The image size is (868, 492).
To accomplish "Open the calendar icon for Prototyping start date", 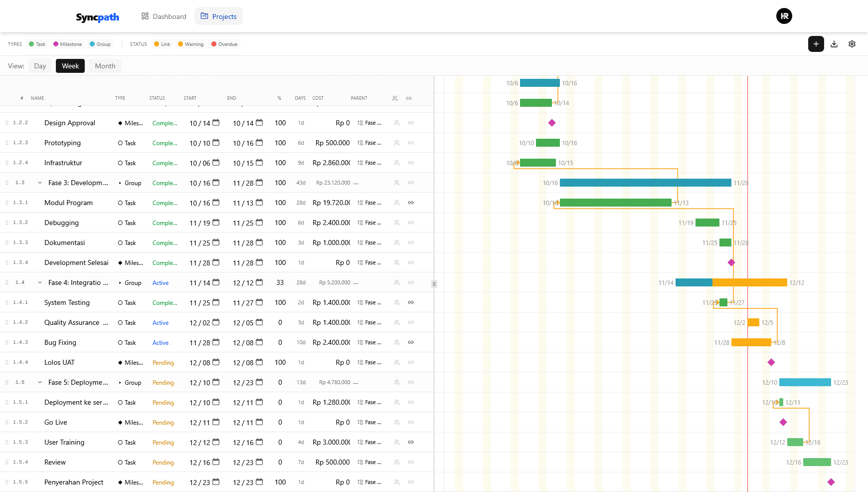I will click(217, 143).
